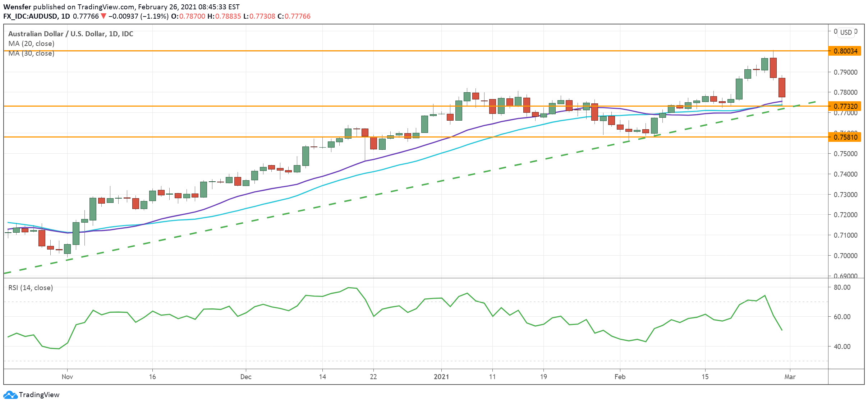Click the green dashed trendline's right end
The width and height of the screenshot is (868, 405).
pyautogui.click(x=815, y=102)
